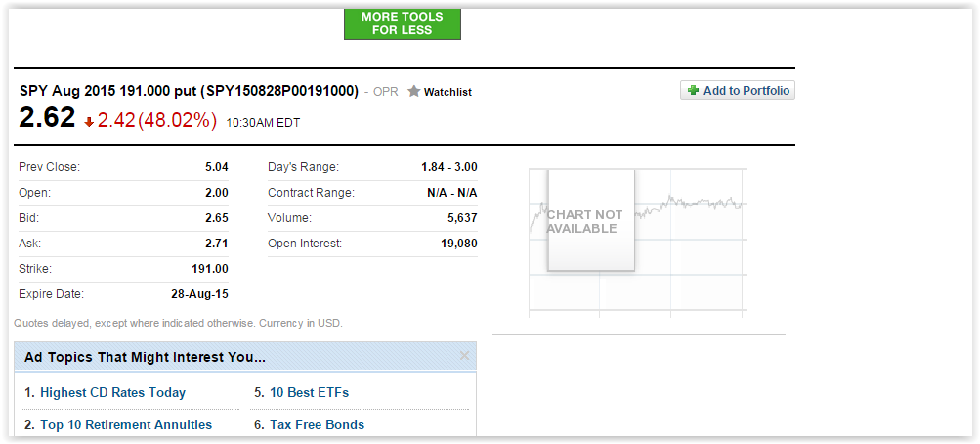Screen dimensions: 980x444
Task: Open the 10 Best ETFs link
Action: [310, 393]
